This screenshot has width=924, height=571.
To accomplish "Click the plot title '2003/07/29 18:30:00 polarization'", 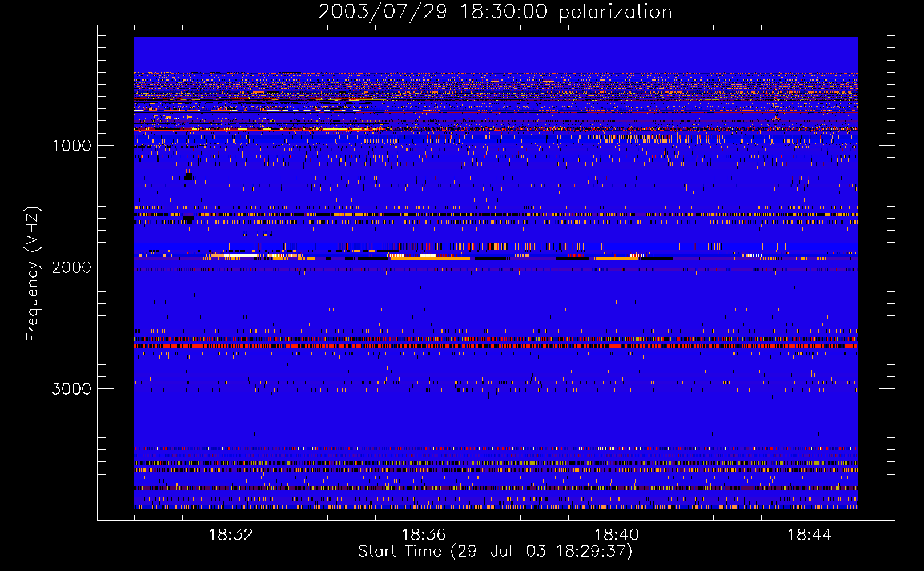I will click(495, 12).
